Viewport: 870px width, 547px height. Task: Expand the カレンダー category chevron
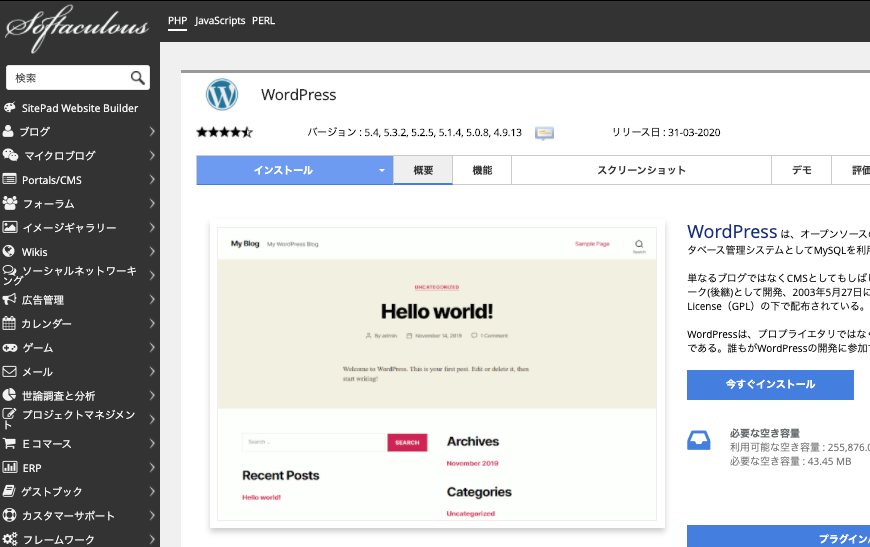pyautogui.click(x=151, y=323)
